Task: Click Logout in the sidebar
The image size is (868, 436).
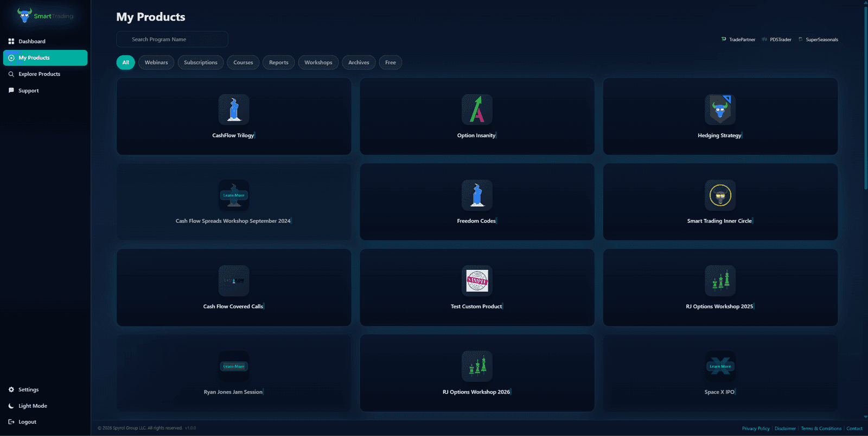Action: coord(45,422)
